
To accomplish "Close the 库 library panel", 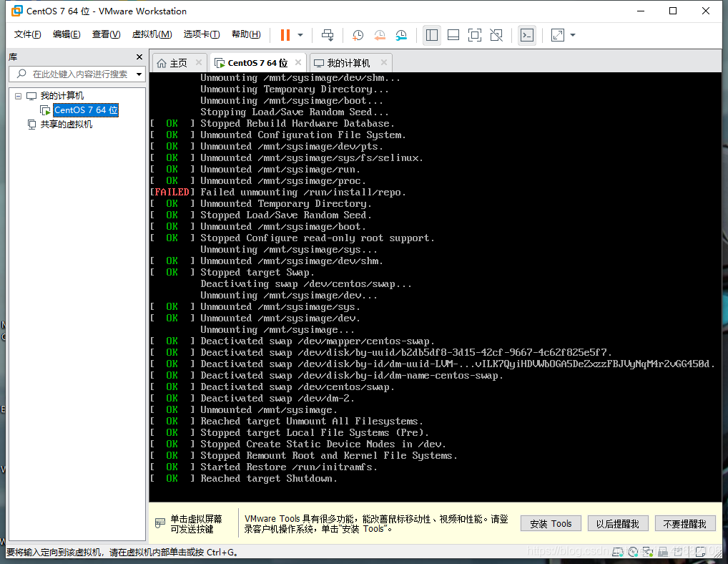I will pyautogui.click(x=139, y=57).
